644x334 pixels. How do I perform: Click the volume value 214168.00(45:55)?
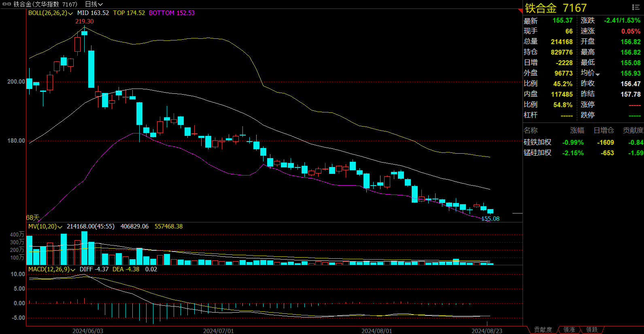[x=91, y=226]
